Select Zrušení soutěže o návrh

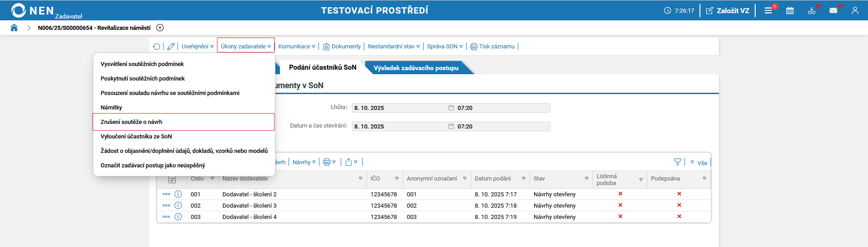click(x=184, y=122)
